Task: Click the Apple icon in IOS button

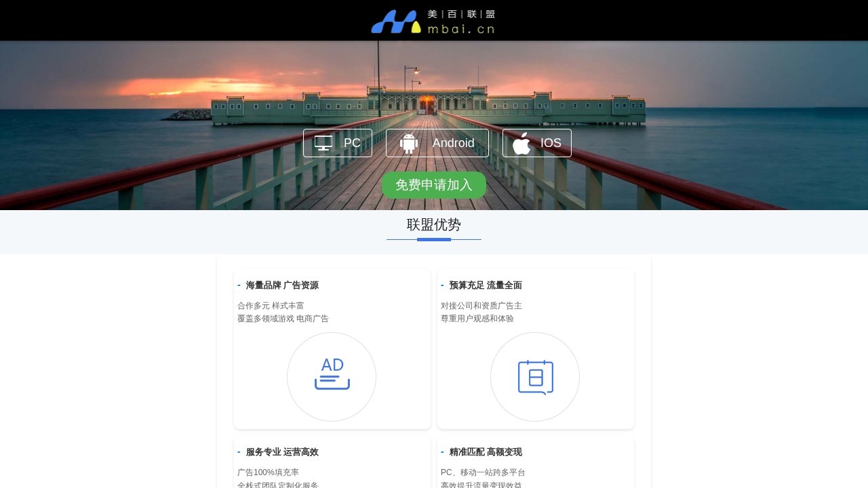Action: point(521,143)
